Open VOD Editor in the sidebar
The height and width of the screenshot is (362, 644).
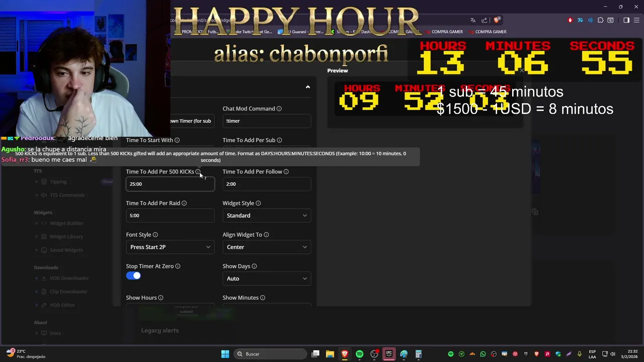click(62, 305)
